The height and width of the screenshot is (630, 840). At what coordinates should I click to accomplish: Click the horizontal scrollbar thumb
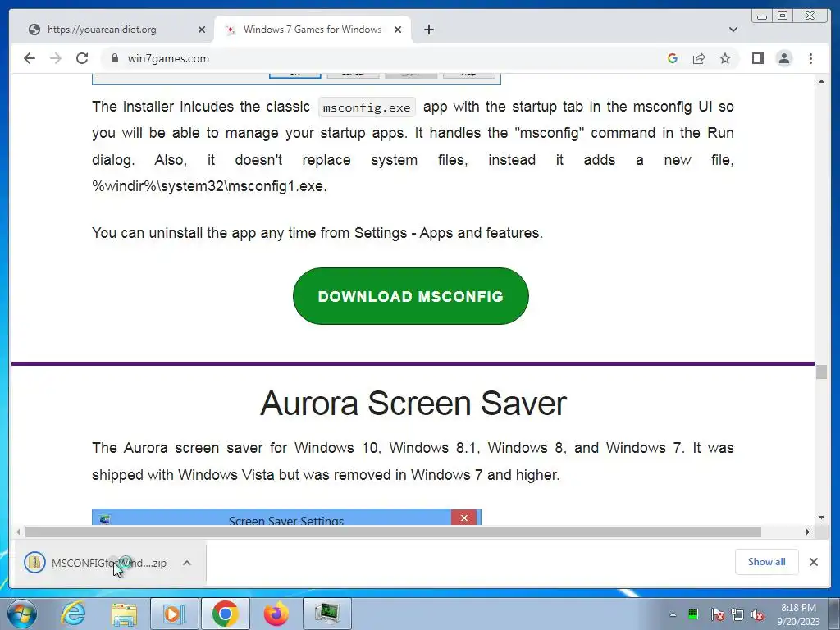point(393,532)
